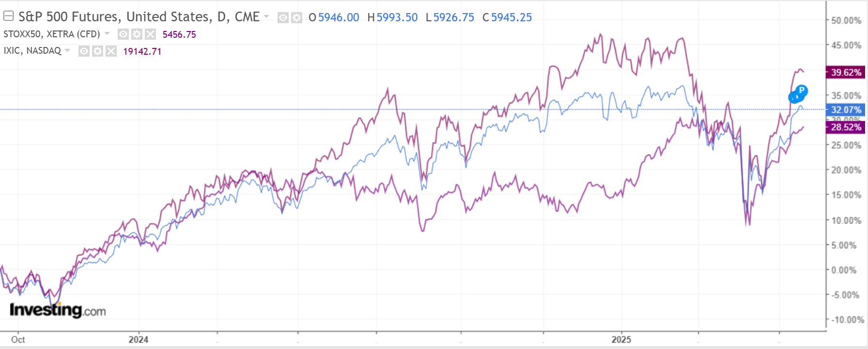
Task: Open settings for S&P 500 Futures series
Action: tap(296, 18)
